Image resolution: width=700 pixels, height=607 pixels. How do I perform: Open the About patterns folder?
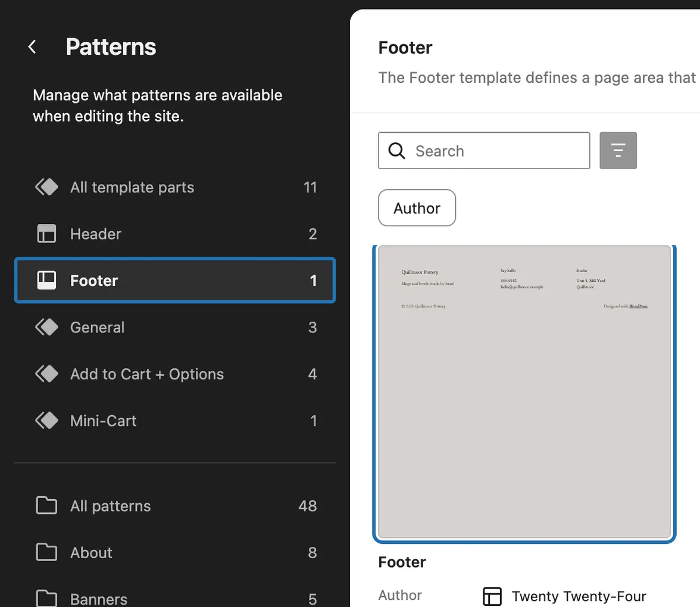175,553
